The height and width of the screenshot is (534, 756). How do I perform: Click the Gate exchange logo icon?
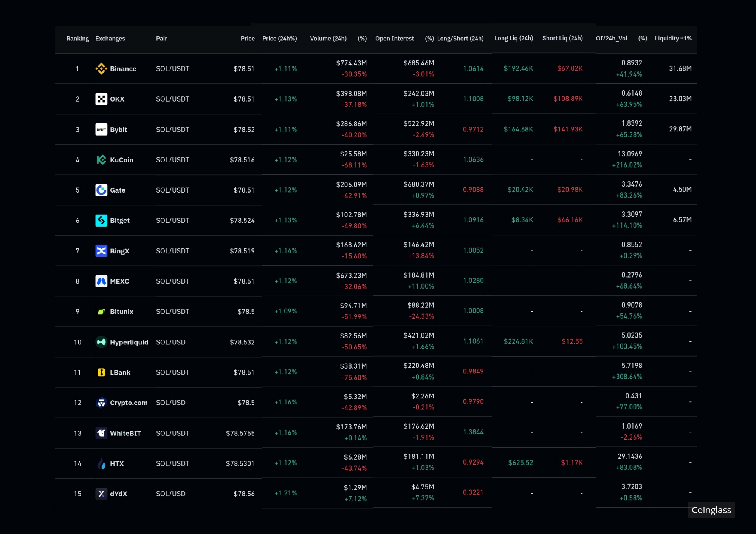[x=101, y=190]
